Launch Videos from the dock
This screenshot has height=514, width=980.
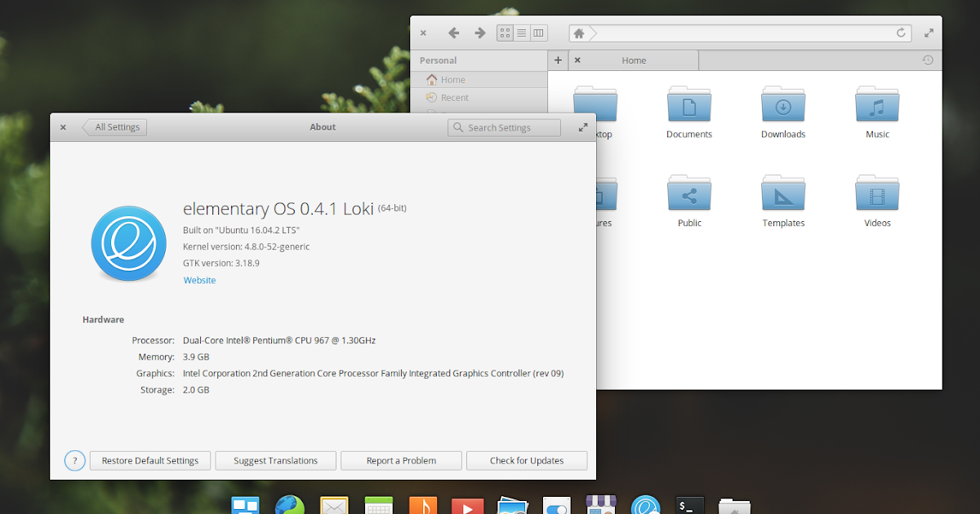(467, 506)
